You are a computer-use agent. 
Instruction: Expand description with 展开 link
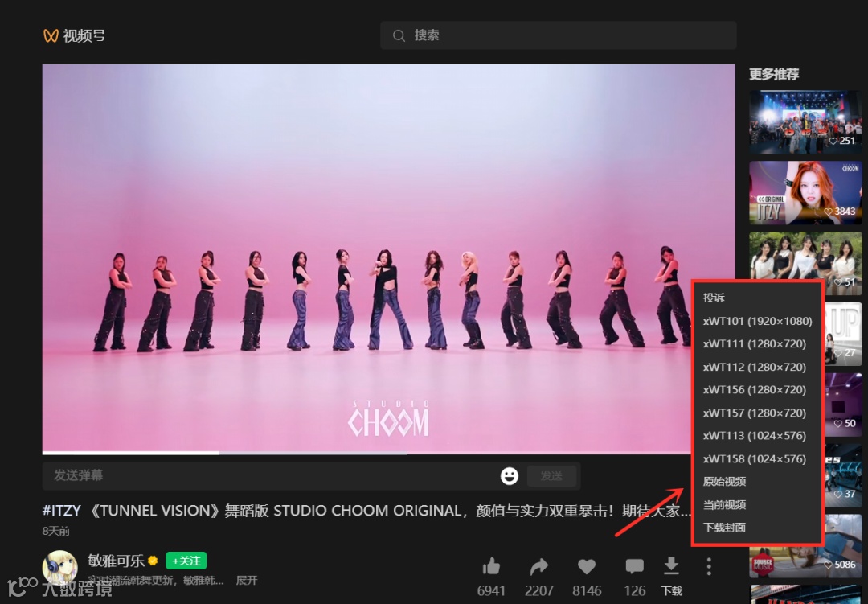point(247,580)
